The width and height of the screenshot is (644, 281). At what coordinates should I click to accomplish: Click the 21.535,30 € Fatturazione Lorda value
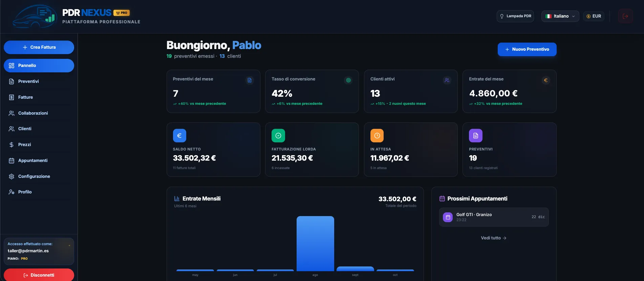click(292, 158)
